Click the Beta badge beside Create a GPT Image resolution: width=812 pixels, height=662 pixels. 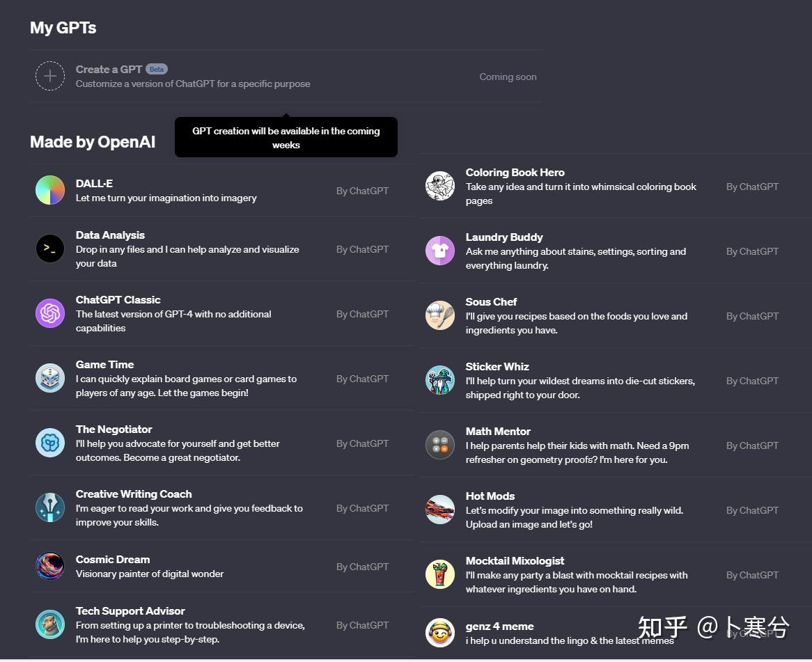pyautogui.click(x=157, y=70)
